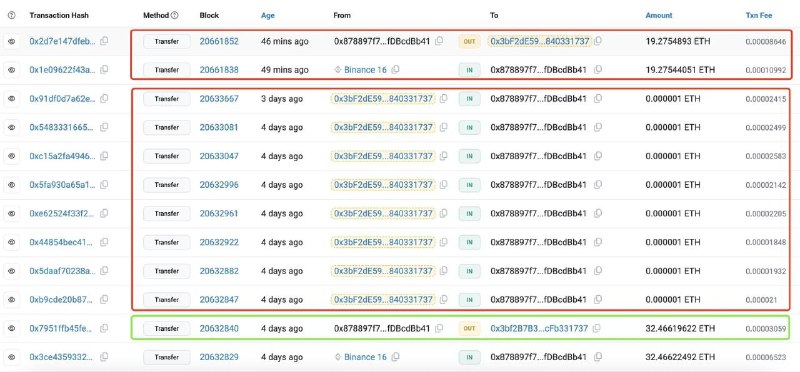Click question mark icon in first column header

click(12, 15)
